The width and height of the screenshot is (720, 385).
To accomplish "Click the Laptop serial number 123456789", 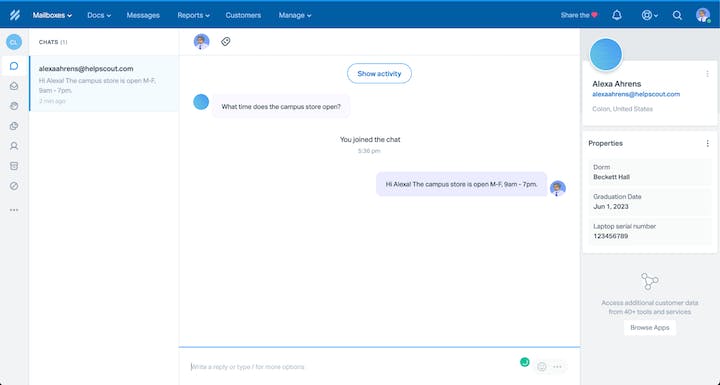I will (x=650, y=231).
